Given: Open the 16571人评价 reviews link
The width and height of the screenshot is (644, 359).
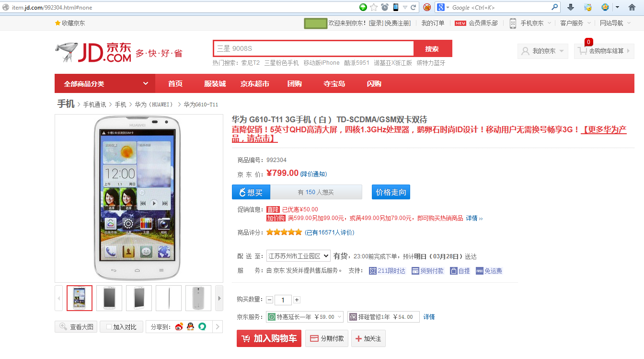Looking at the screenshot, I should [330, 232].
